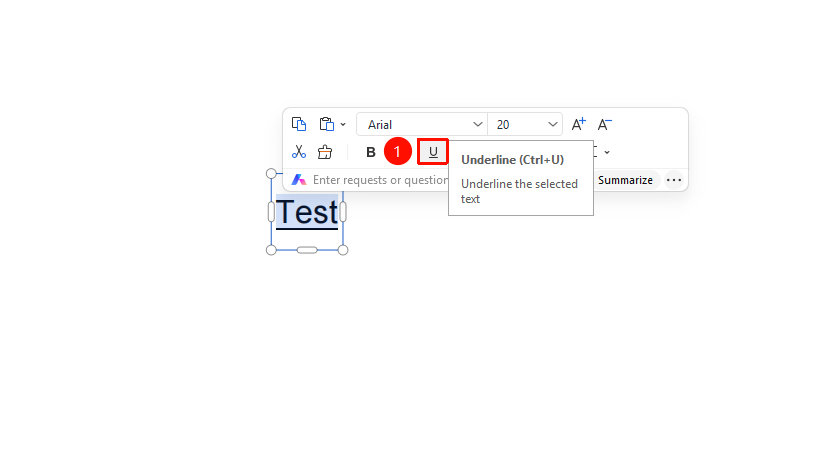Viewport: 831px width, 462px height.
Task: Click the text box bottom-right corner handle
Action: point(343,250)
